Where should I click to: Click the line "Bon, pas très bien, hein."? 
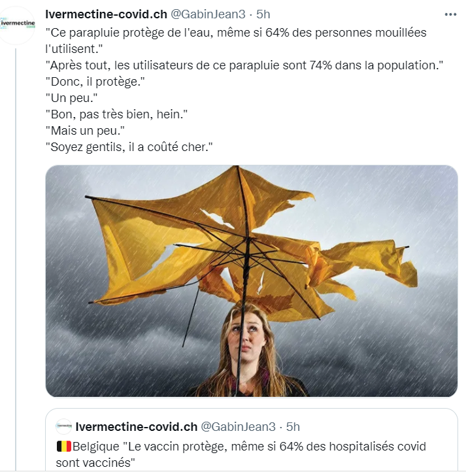(116, 114)
